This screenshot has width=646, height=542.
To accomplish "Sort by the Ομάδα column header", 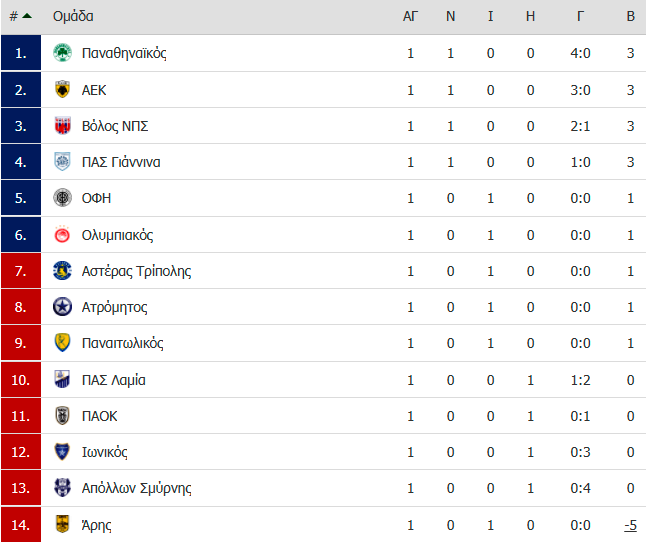I will pos(73,16).
